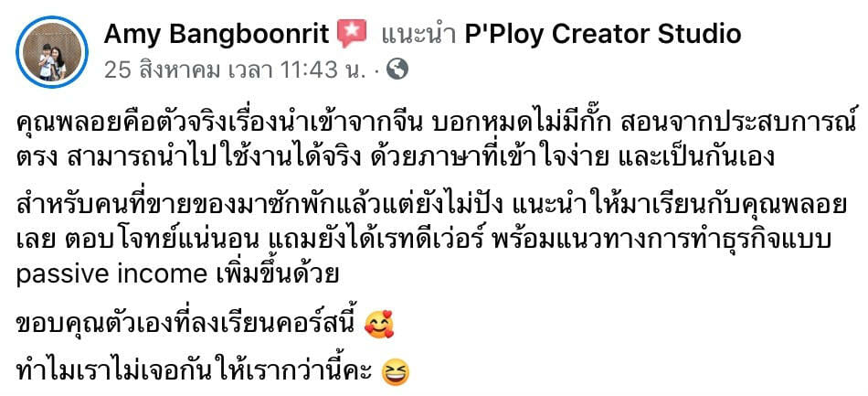Image resolution: width=868 pixels, height=396 pixels.
Task: Click the text ทำไมเราไม่เจอกันให้เรากว่านี้คะ
Action: pos(196,371)
